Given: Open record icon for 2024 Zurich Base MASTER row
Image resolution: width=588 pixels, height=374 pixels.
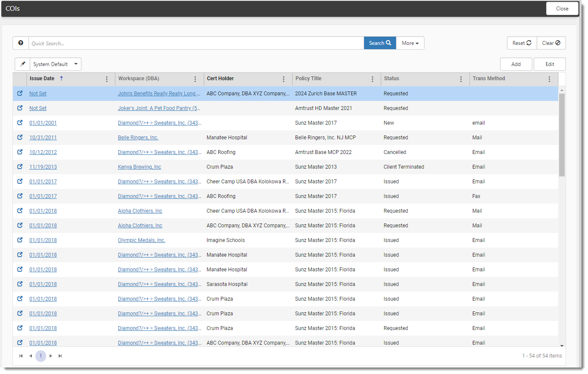Looking at the screenshot, I should (x=20, y=93).
